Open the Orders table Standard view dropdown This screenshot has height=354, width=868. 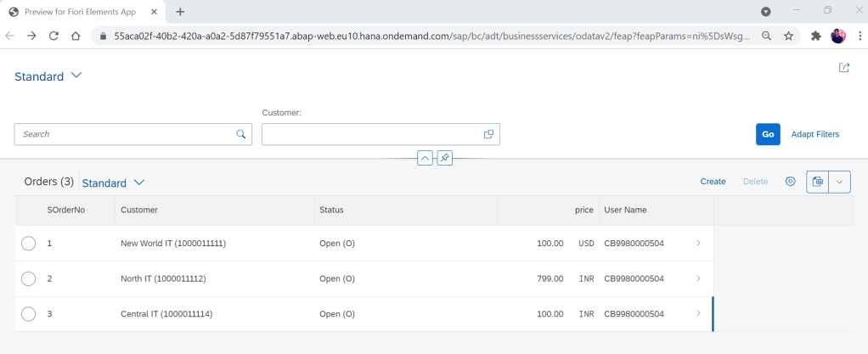point(139,183)
